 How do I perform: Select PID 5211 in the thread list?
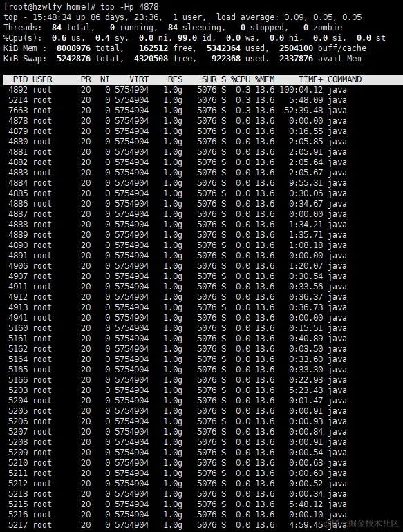(x=18, y=473)
